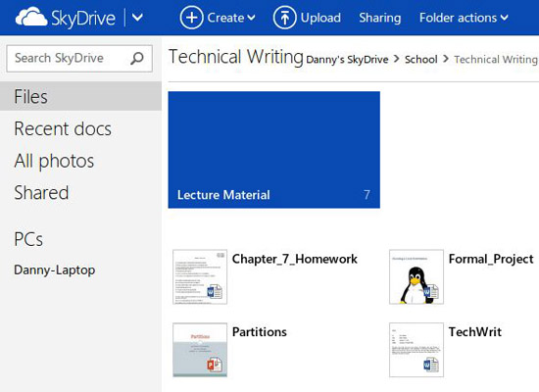Click the Upload arrow circle icon
The image size is (539, 392).
click(284, 18)
